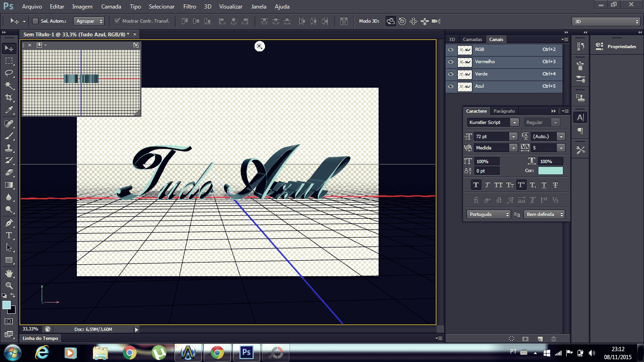Open the Linha do Tempo panel

[x=41, y=338]
